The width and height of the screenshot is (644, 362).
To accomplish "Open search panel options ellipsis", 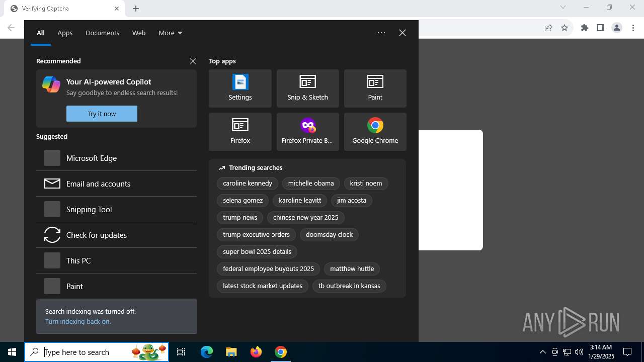I will pos(381,33).
